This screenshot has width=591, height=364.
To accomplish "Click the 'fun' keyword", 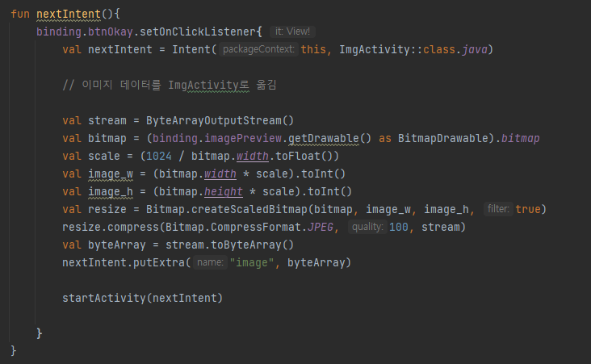I will click(20, 14).
